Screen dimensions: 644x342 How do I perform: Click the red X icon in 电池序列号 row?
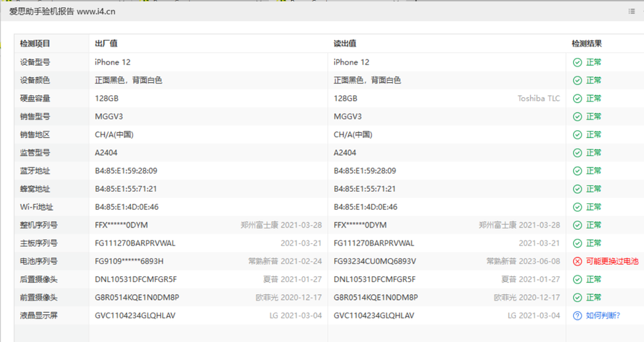tap(577, 261)
